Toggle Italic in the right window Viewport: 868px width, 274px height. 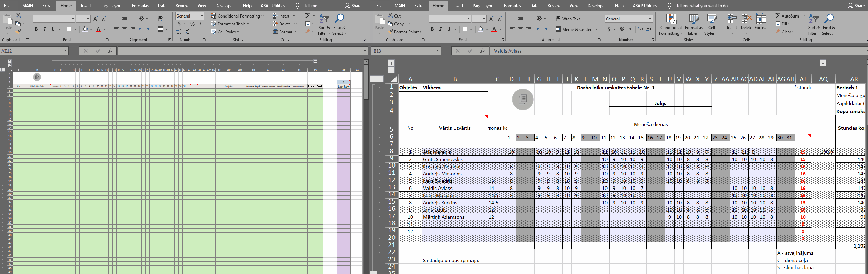[x=441, y=29]
